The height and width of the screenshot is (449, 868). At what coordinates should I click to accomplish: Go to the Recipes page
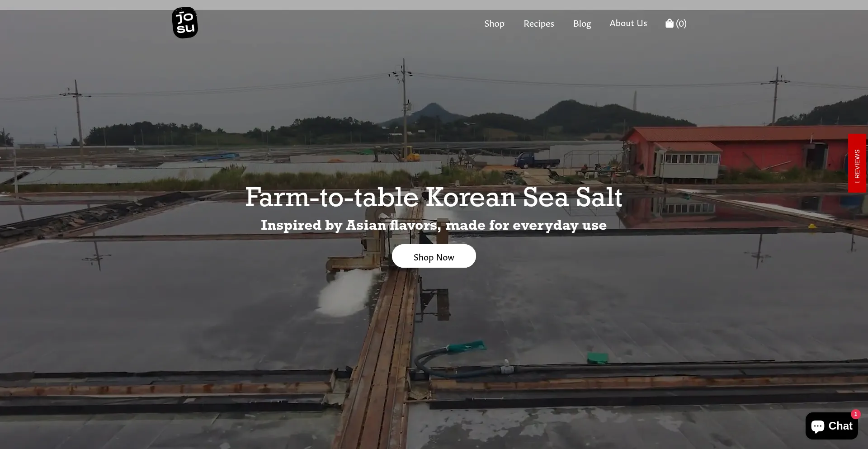coord(539,24)
